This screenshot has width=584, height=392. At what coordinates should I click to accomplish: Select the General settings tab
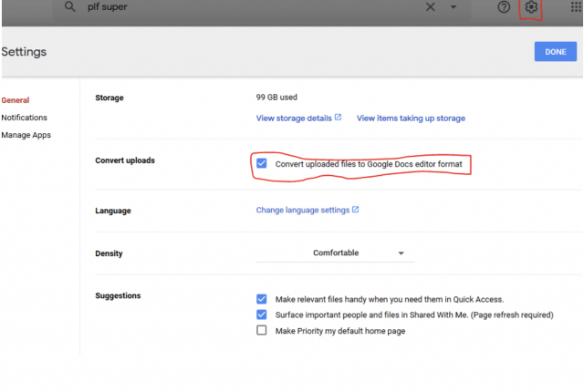point(16,100)
